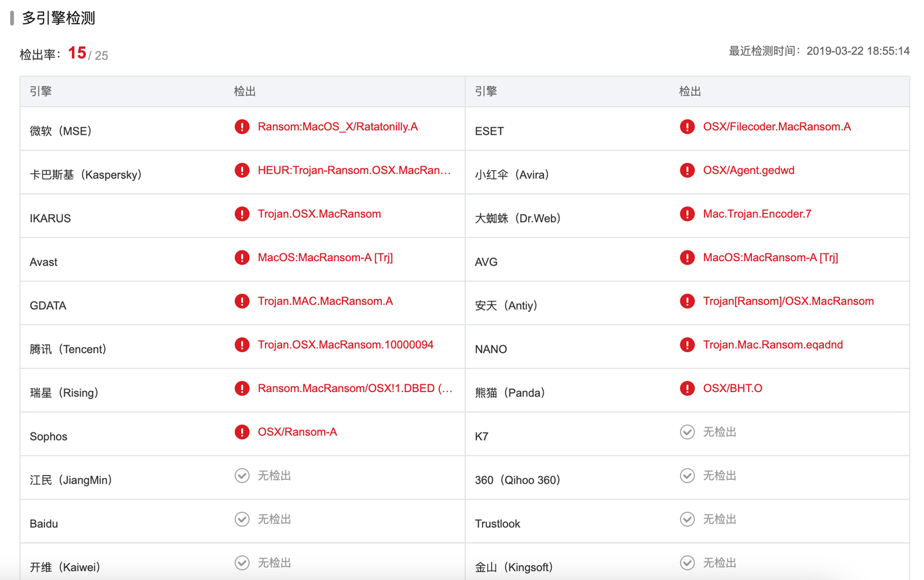This screenshot has height=580, width=924.
Task: Click the alert icon beside OSX/Ransom-A
Action: pos(242,432)
